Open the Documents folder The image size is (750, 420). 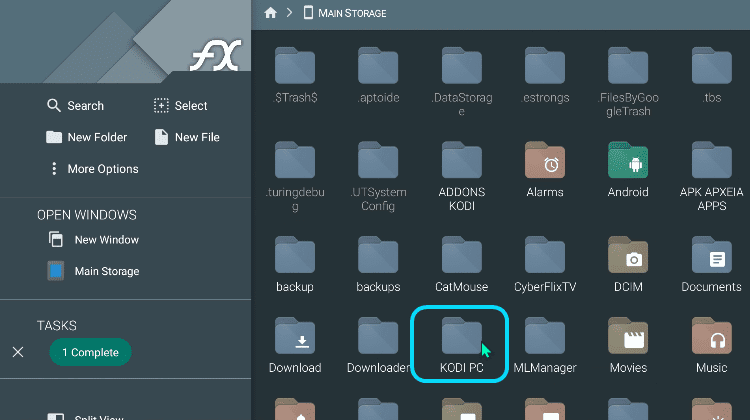click(712, 265)
